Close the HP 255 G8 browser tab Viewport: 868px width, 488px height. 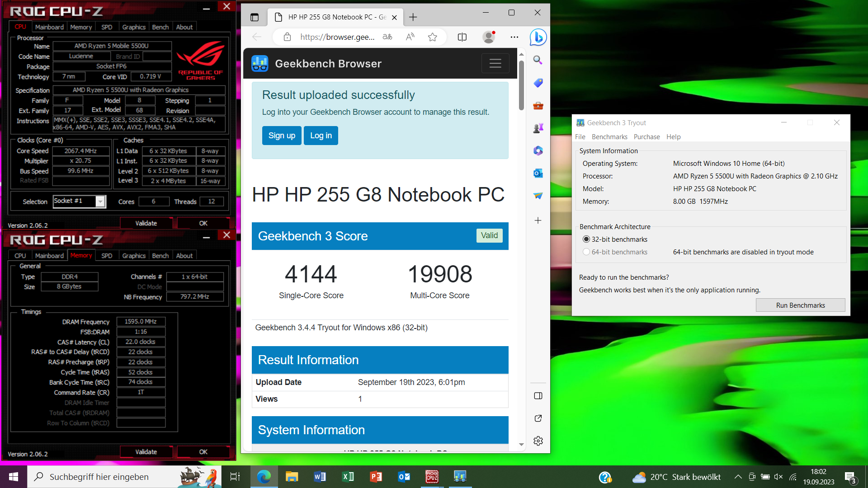[x=394, y=17]
